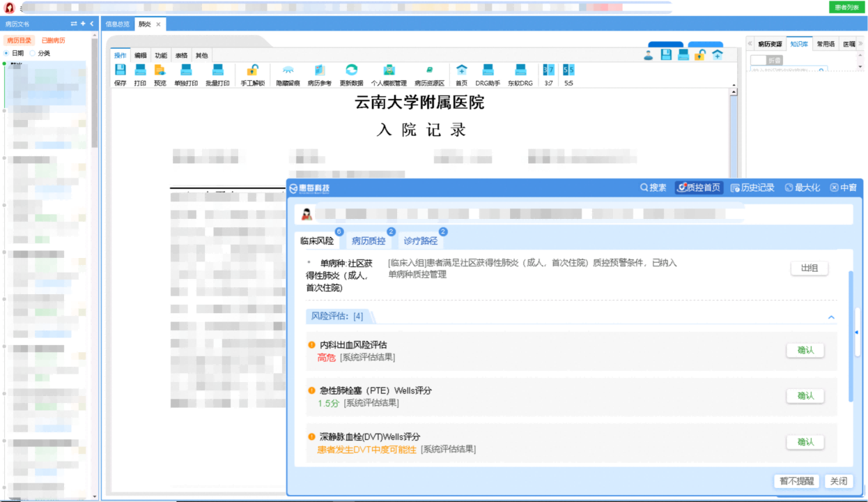Set layout ratio to 3:7
This screenshot has width=868, height=502.
coord(548,70)
